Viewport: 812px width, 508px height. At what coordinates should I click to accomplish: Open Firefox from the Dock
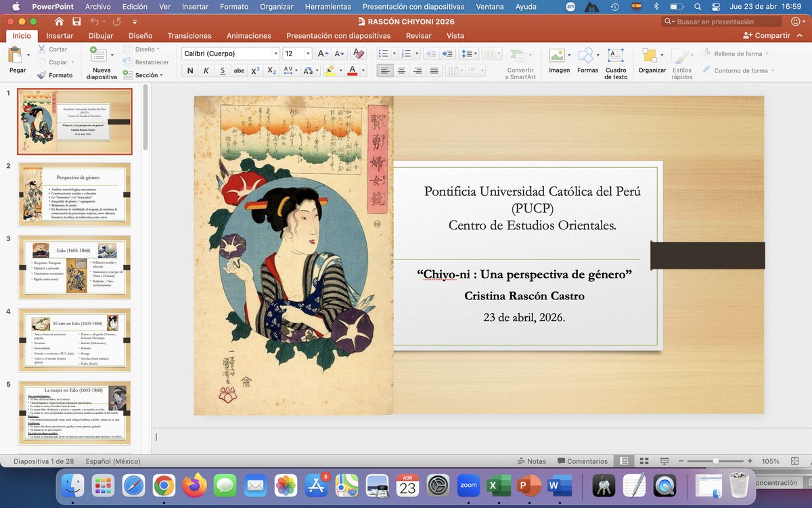(x=194, y=486)
